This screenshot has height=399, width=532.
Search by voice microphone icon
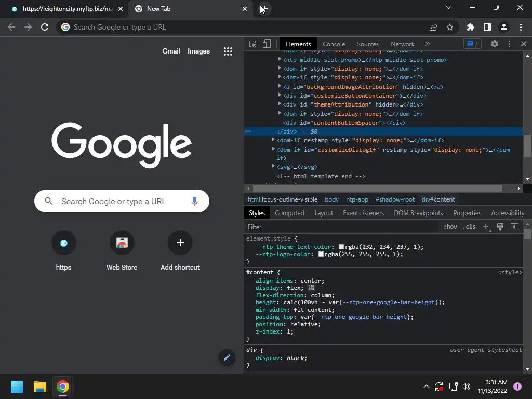[194, 201]
